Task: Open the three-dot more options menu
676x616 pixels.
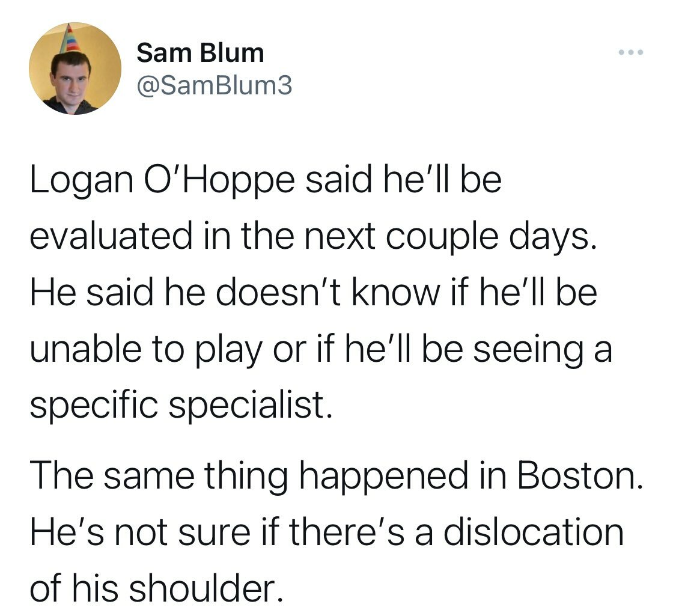Action: click(x=630, y=53)
